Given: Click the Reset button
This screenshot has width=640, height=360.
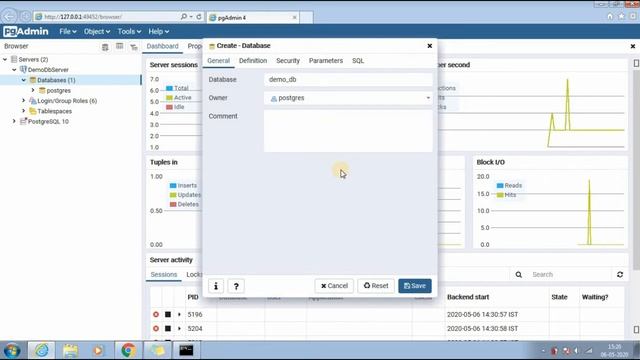Looking at the screenshot, I should coord(376,286).
